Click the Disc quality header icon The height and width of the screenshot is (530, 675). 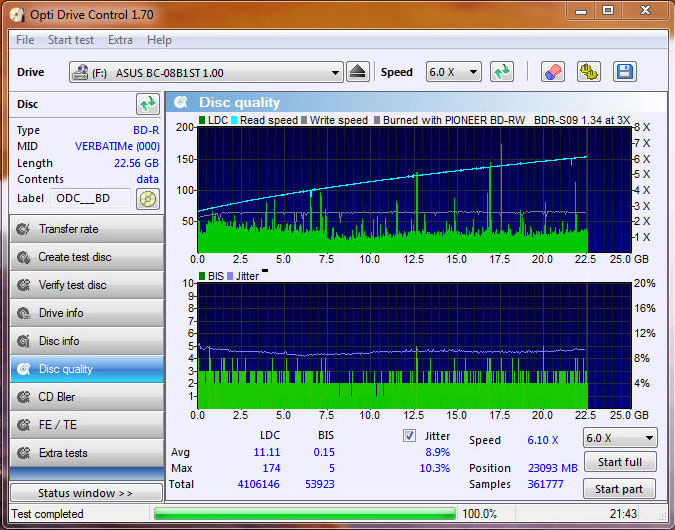click(x=181, y=102)
